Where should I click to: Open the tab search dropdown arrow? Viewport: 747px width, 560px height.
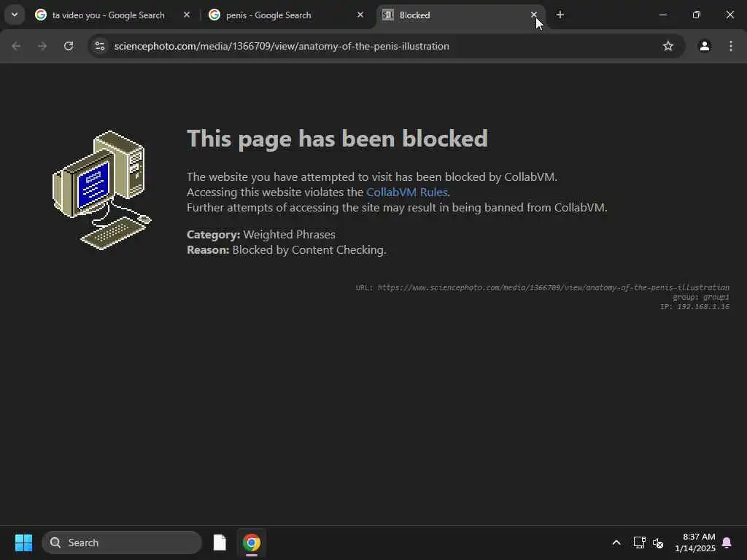tap(15, 15)
